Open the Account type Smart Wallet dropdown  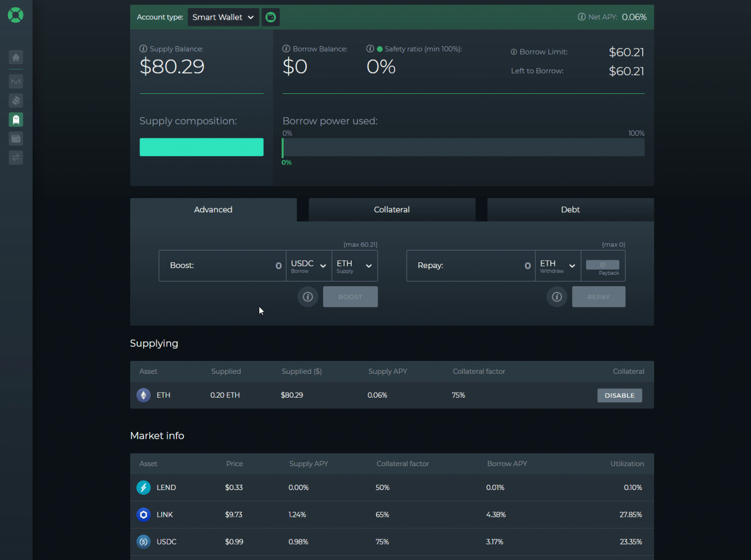point(223,17)
